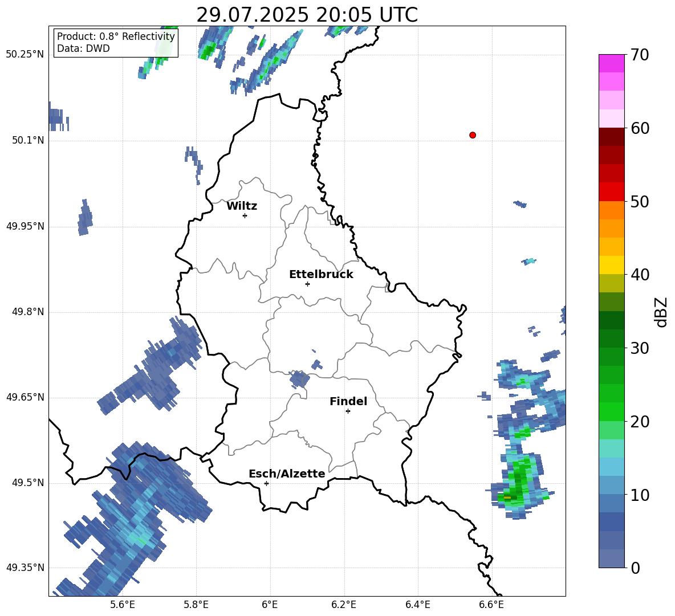The height and width of the screenshot is (616, 675).
Task: Click the bright green colorbar segment above 20
Action: (x=611, y=412)
